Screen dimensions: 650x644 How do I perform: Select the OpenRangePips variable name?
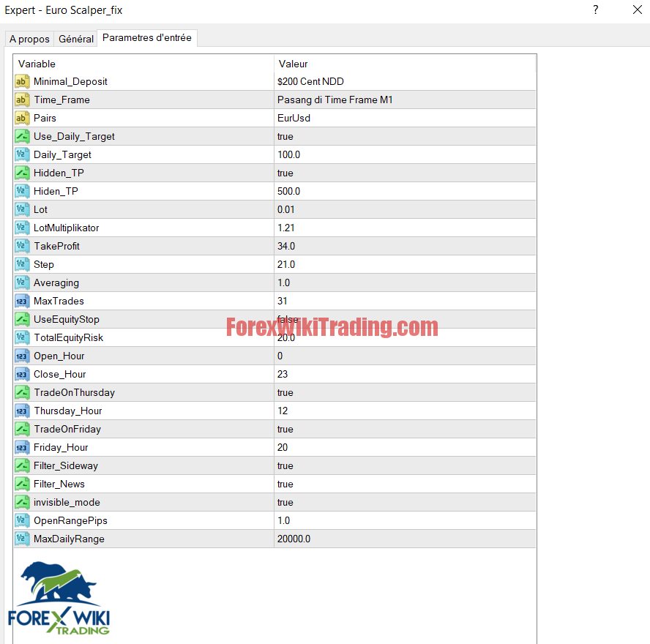click(70, 520)
